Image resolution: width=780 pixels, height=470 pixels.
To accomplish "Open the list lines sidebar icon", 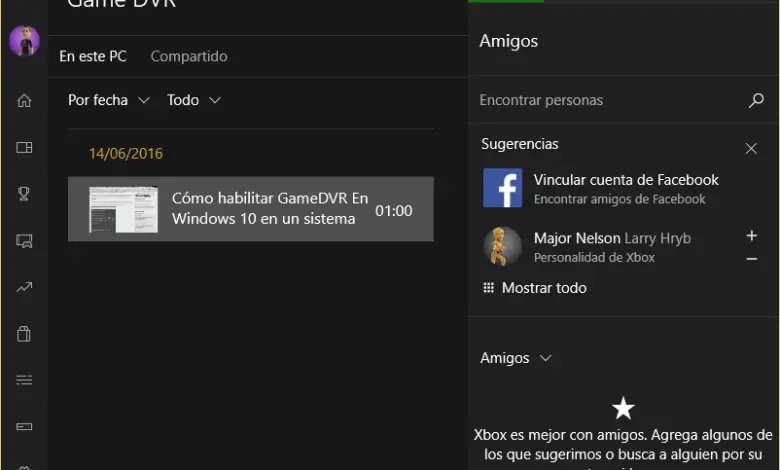I will [x=24, y=380].
